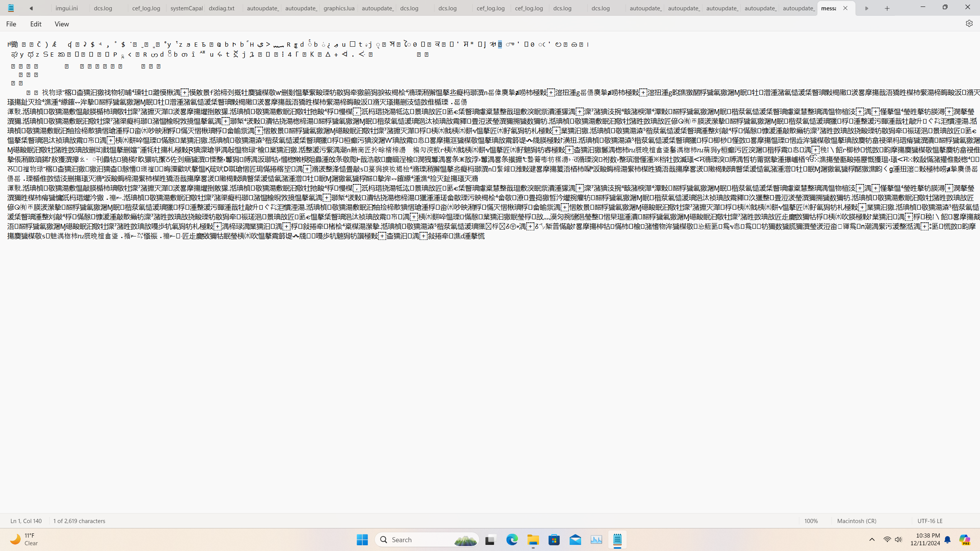Click the Notepad app icon in title bar
The height and width of the screenshot is (551, 980).
tap(11, 8)
